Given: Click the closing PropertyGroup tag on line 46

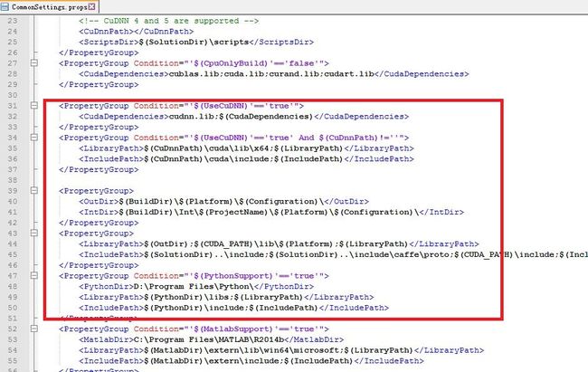Looking at the screenshot, I should point(99,265).
